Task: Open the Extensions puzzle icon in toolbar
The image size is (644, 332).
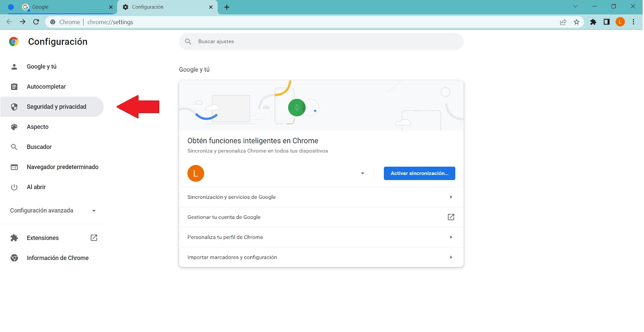Action: (x=593, y=22)
